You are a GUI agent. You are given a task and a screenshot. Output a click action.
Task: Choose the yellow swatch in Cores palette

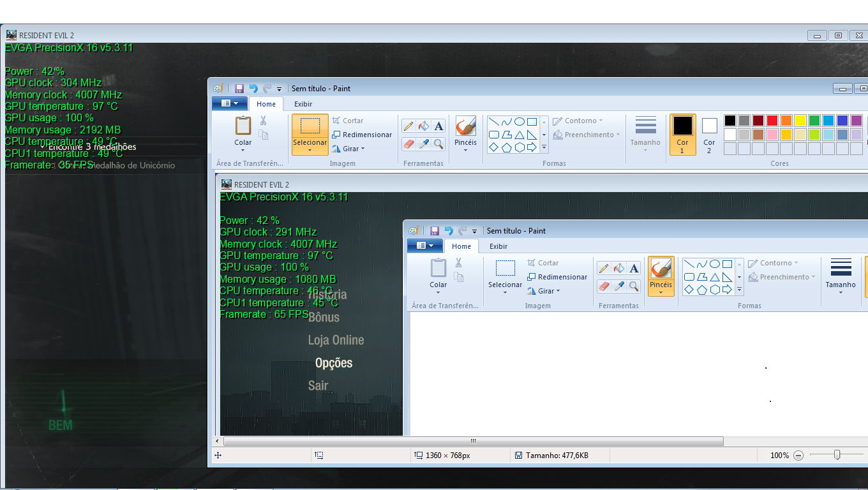pos(800,121)
